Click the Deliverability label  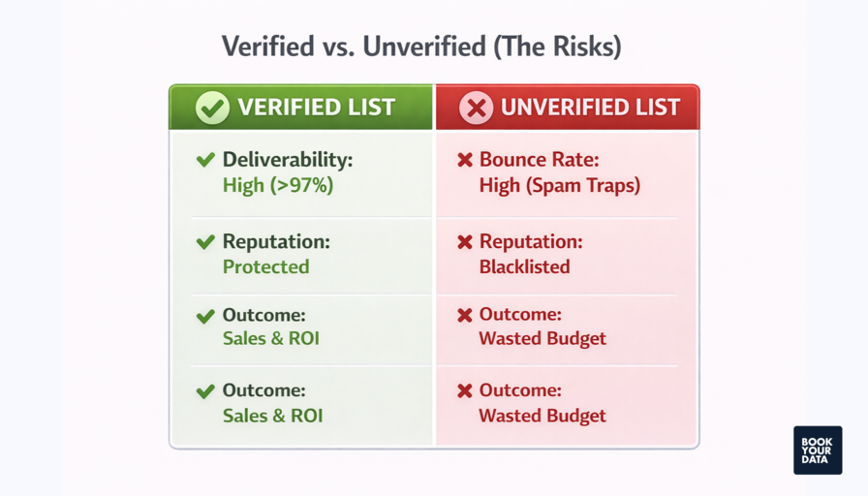click(x=288, y=160)
